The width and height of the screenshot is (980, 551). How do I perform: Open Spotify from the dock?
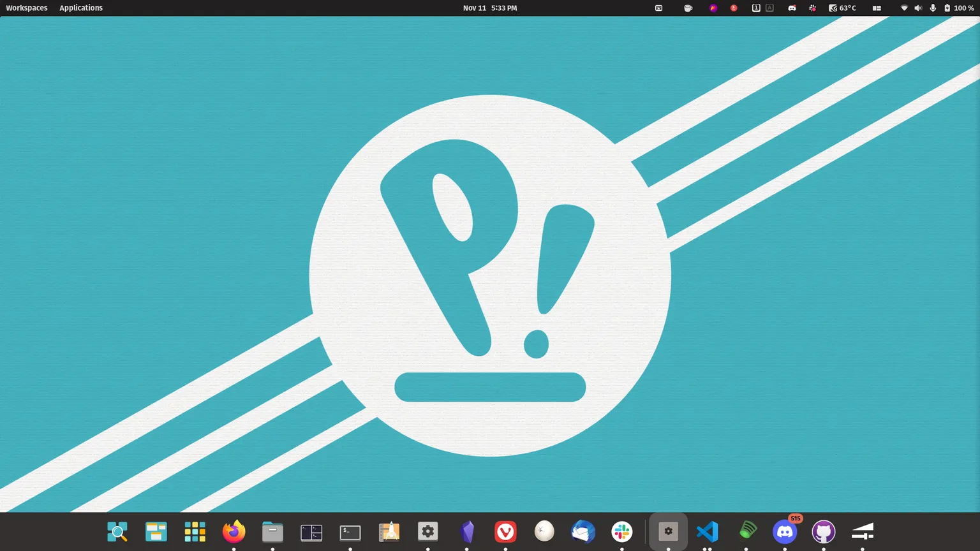(746, 531)
